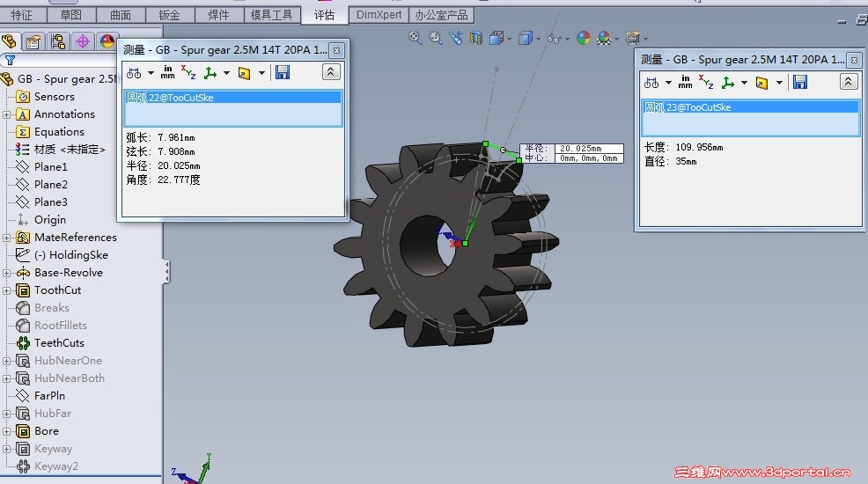868x484 pixels.
Task: Toggle XYZ measurements in left Measure dialog
Action: (188, 72)
